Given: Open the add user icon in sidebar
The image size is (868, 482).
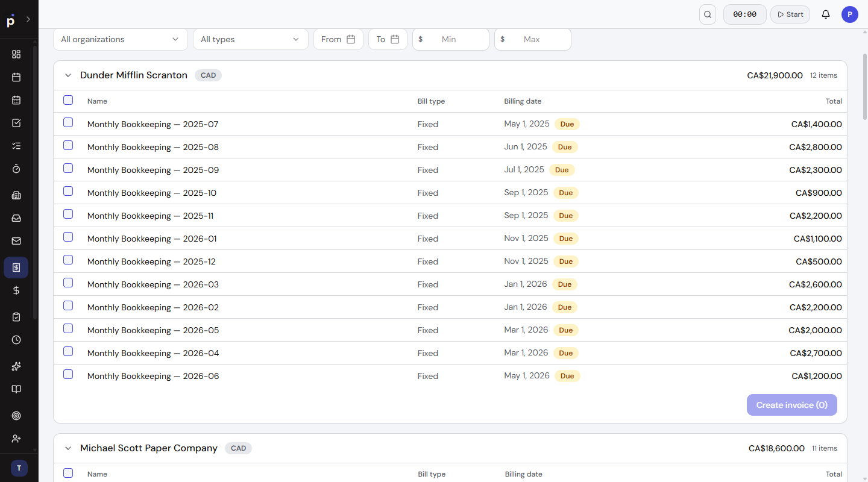Looking at the screenshot, I should tap(16, 439).
